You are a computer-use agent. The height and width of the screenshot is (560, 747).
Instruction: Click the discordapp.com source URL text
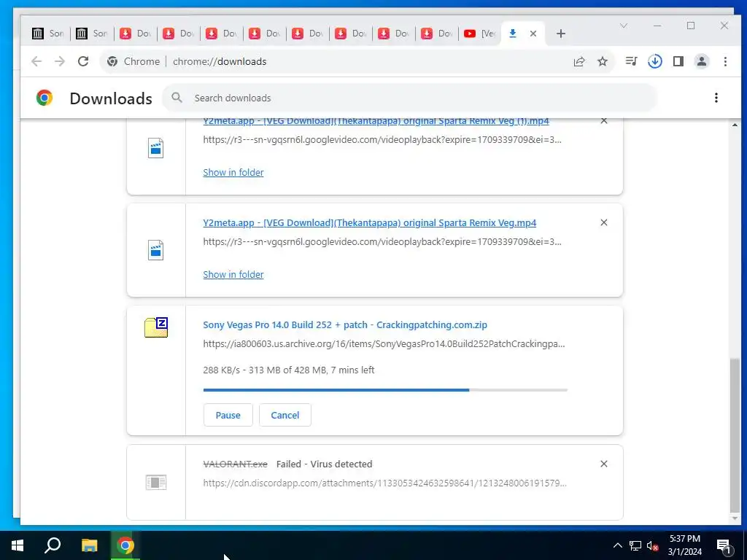tap(384, 483)
